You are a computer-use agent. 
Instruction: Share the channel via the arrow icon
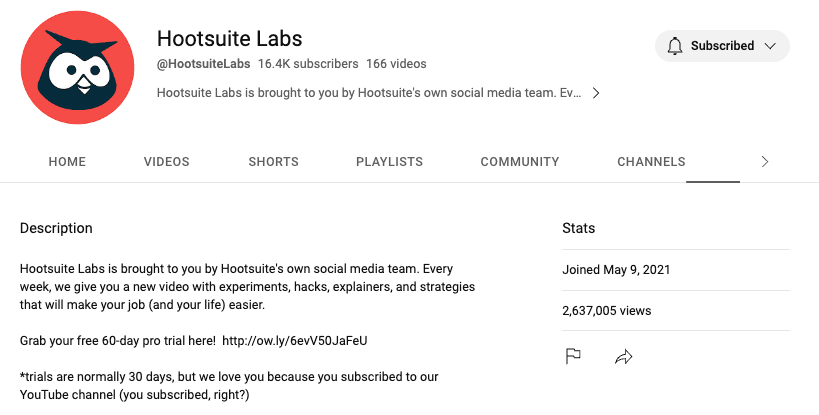point(625,356)
